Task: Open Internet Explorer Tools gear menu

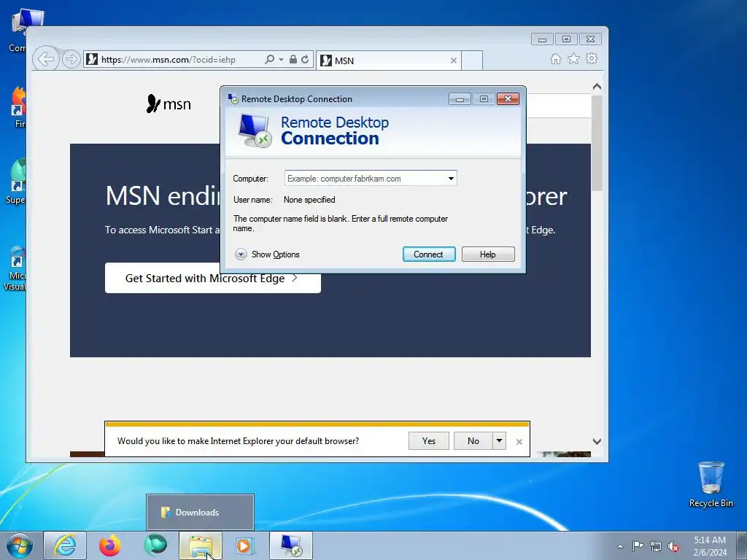Action: click(592, 58)
